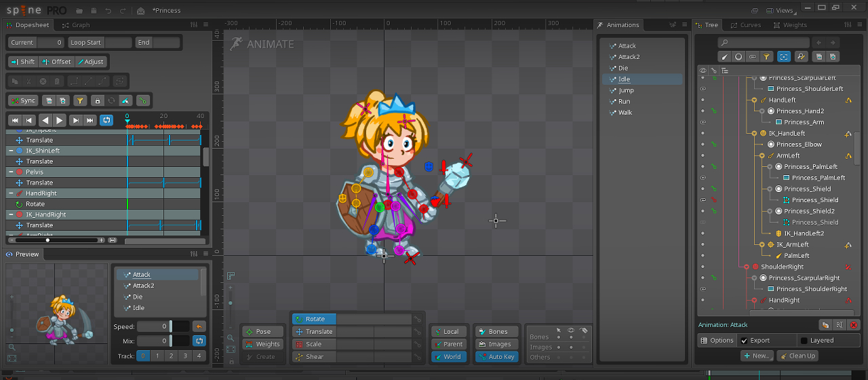The height and width of the screenshot is (380, 868).
Task: Click the Sync button
Action: click(x=23, y=100)
